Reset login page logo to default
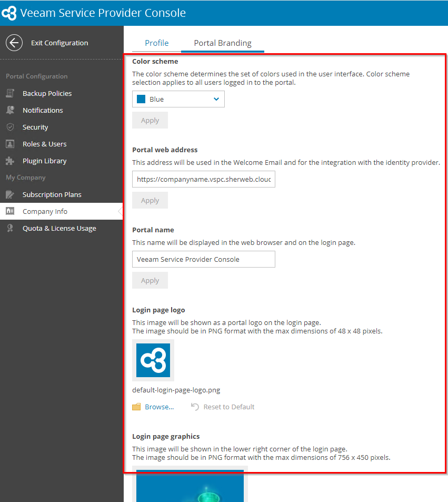Viewport: 448px width, 502px height. click(229, 407)
